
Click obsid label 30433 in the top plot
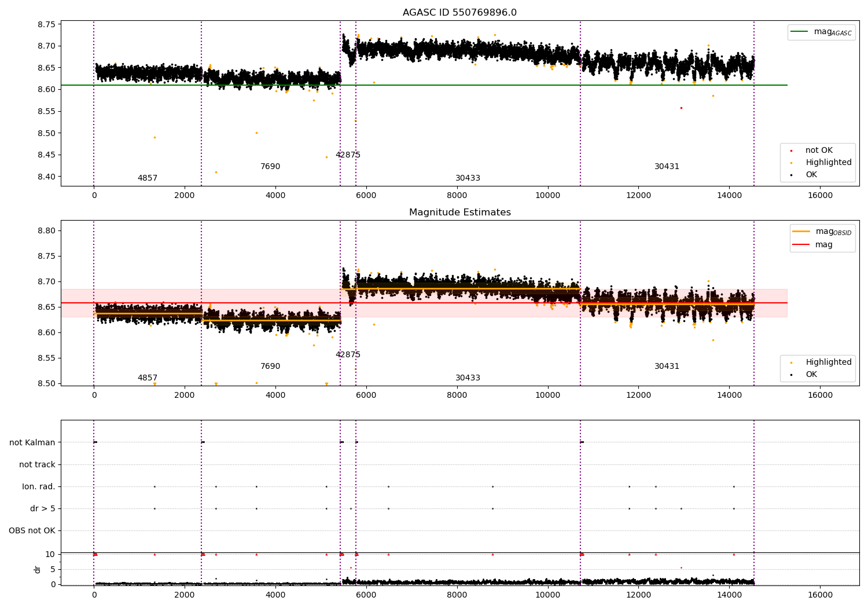tap(468, 178)
